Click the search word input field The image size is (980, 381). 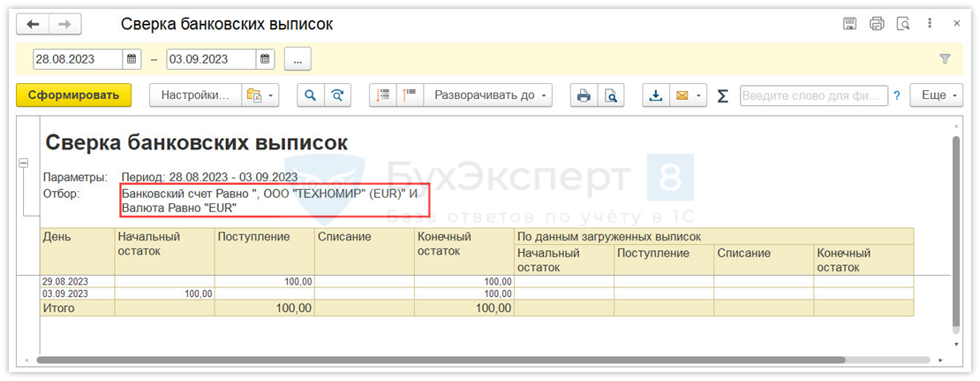pos(814,95)
